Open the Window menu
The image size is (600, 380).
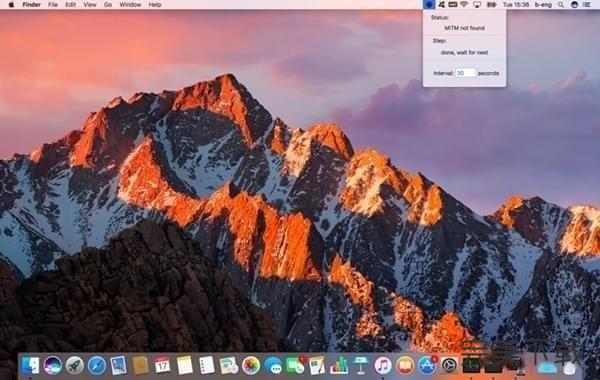click(130, 5)
